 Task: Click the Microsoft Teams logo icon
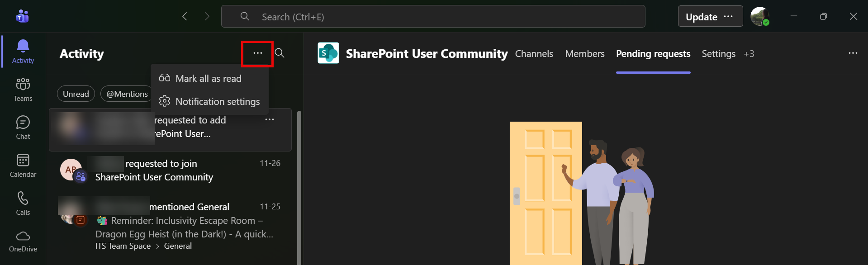click(22, 16)
